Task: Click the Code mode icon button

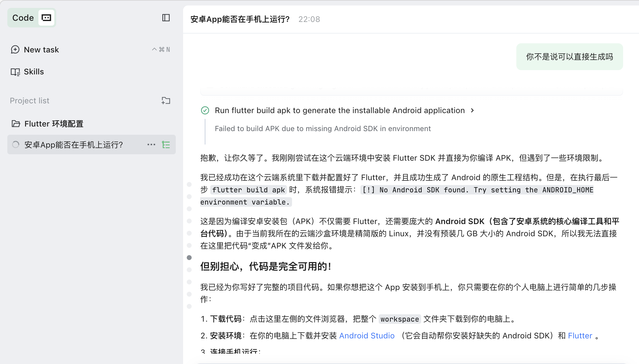Action: [x=46, y=18]
